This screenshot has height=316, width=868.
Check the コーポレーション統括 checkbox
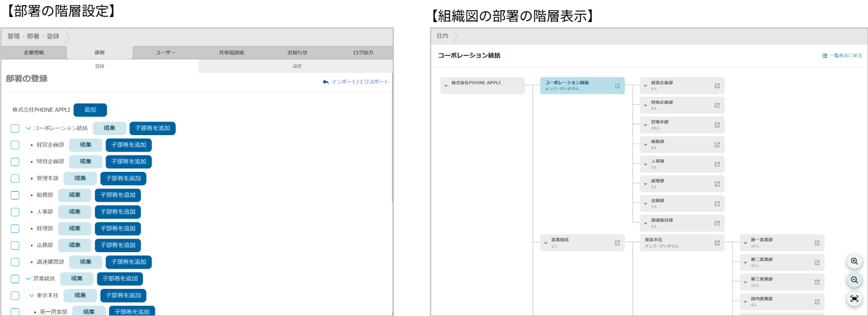(15, 128)
